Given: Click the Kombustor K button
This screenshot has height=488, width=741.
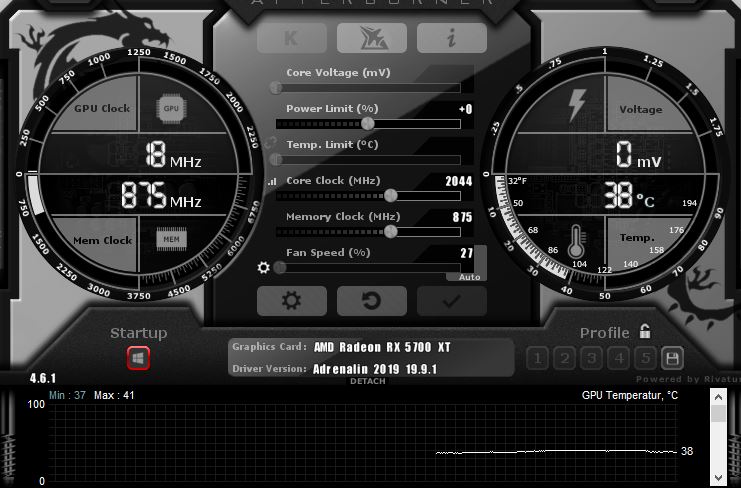Looking at the screenshot, I should [292, 38].
